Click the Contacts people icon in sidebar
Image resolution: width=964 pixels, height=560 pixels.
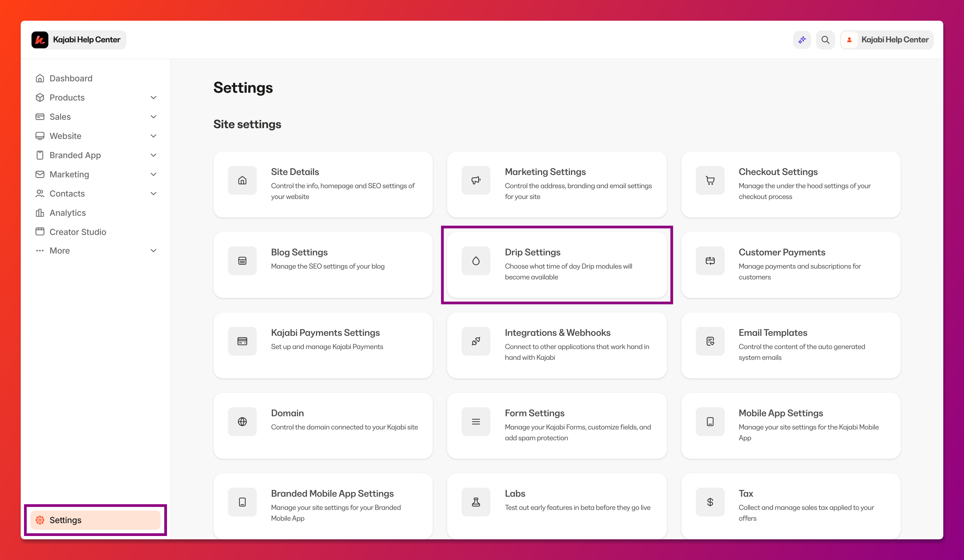pyautogui.click(x=40, y=194)
